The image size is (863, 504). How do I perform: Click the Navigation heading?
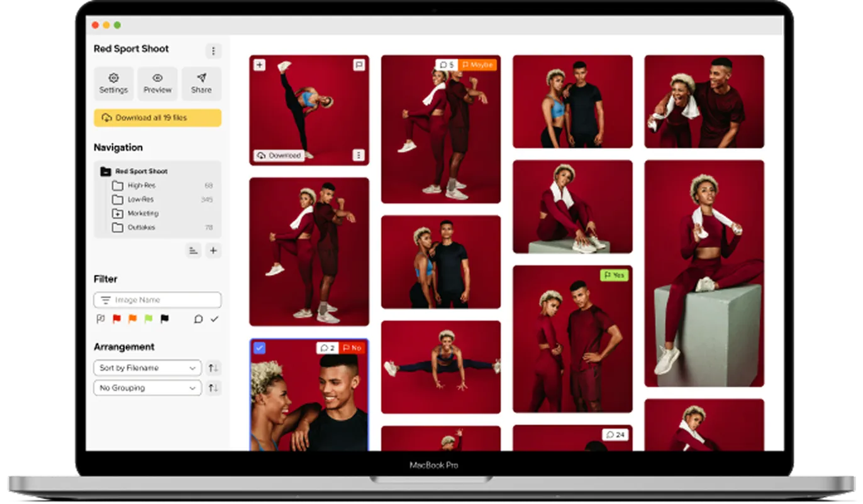pyautogui.click(x=118, y=148)
